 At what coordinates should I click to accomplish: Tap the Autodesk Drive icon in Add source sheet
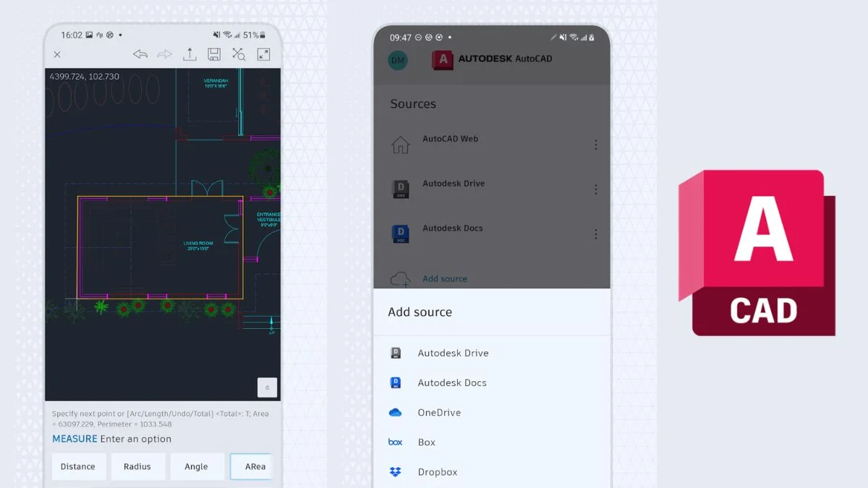coord(396,353)
